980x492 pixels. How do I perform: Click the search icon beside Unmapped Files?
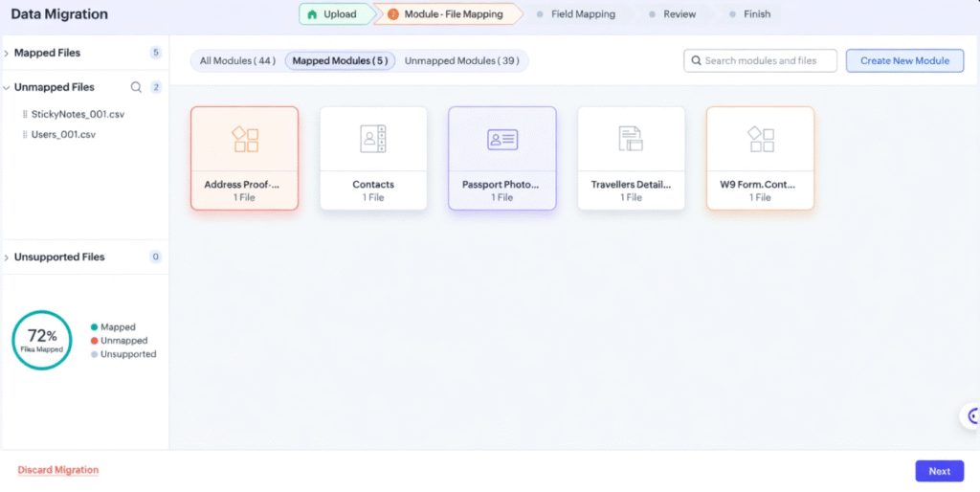136,87
